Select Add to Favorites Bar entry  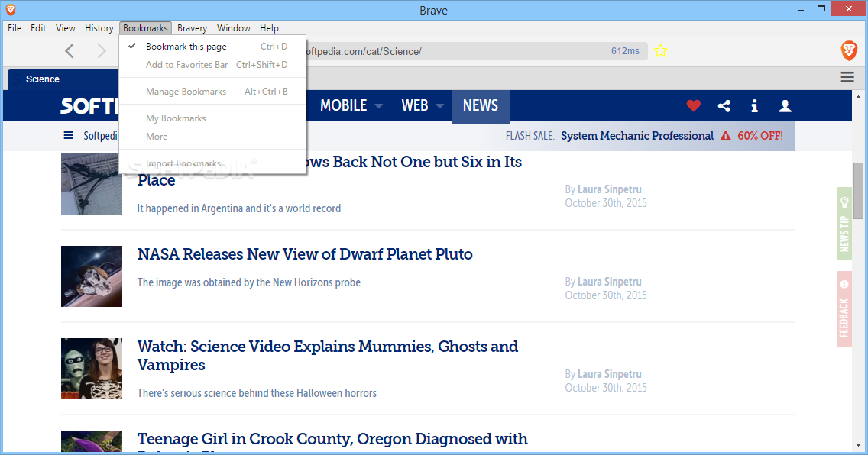point(212,65)
